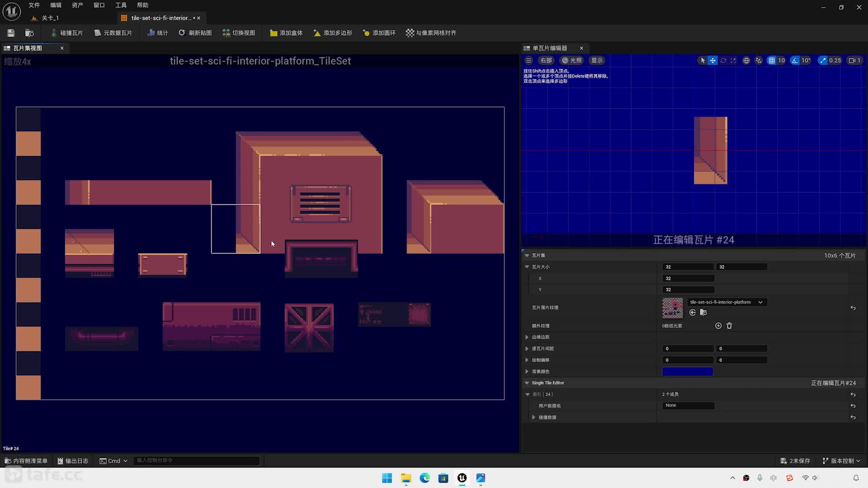Collapse the Single Tile Editor section

pos(527,383)
